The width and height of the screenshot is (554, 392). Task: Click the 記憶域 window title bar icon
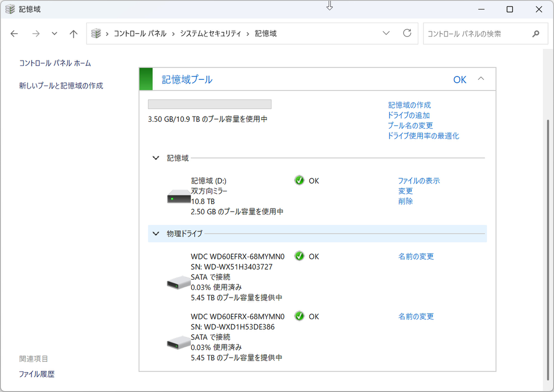[x=10, y=9]
